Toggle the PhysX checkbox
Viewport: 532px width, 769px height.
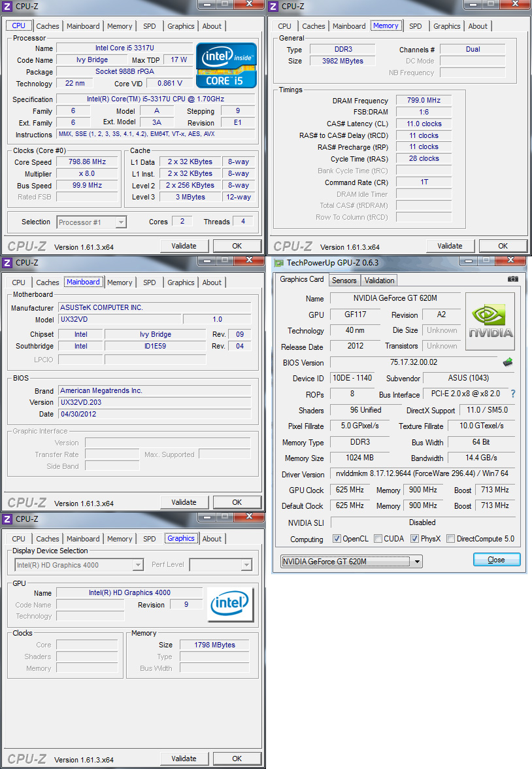click(415, 539)
